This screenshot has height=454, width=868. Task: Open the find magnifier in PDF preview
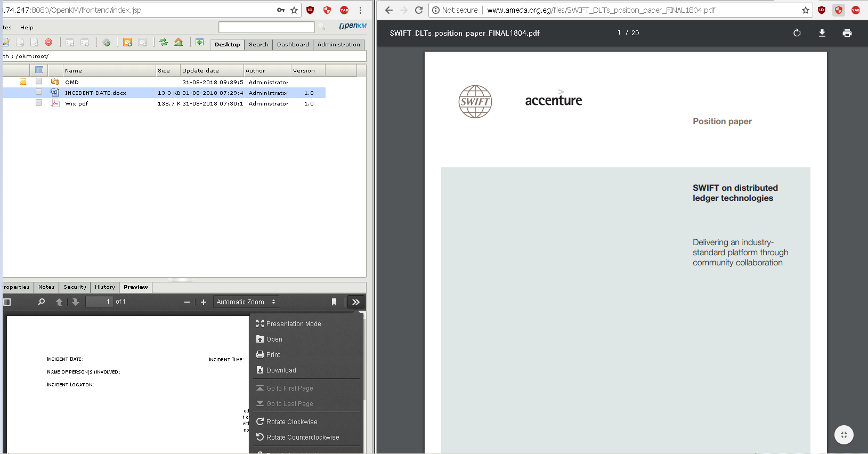click(x=41, y=302)
